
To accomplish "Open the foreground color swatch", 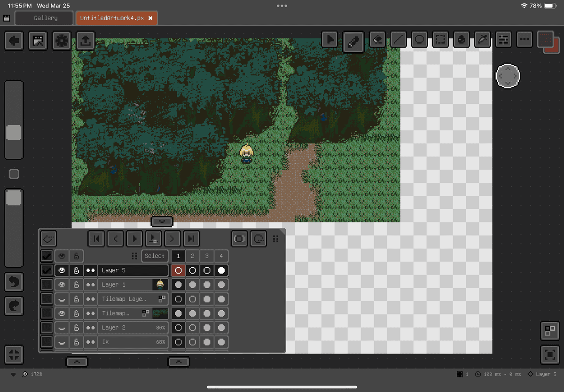I will tap(545, 39).
